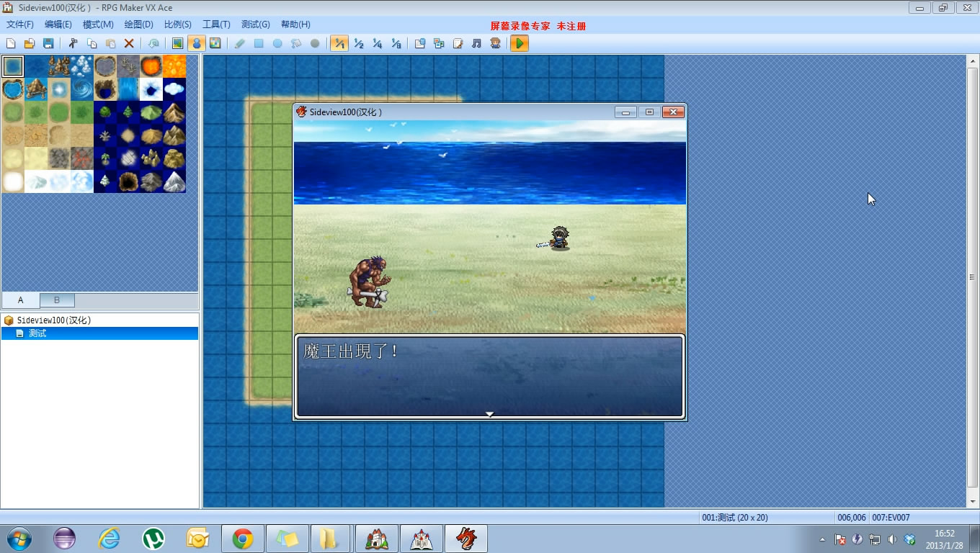Open the 文件(F) menu
Screen dimensions: 980x553
pos(20,24)
